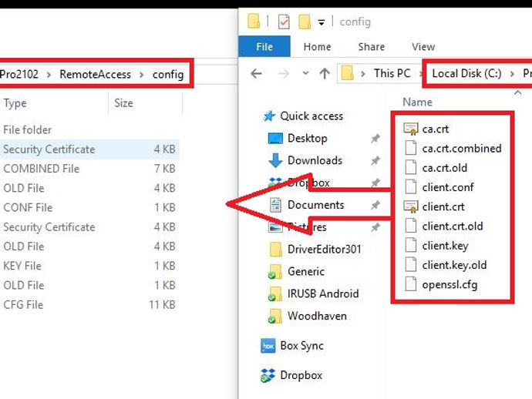Screen dimensions: 532x399
Task: Click This PC in the address bar
Action: pyautogui.click(x=392, y=73)
